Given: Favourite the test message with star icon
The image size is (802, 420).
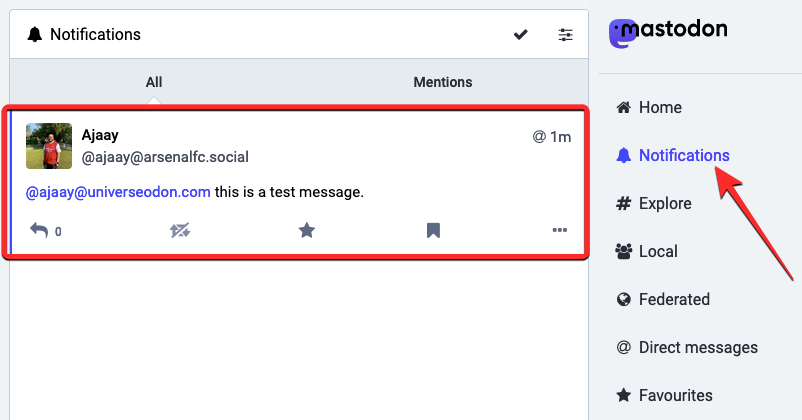Looking at the screenshot, I should pos(307,230).
